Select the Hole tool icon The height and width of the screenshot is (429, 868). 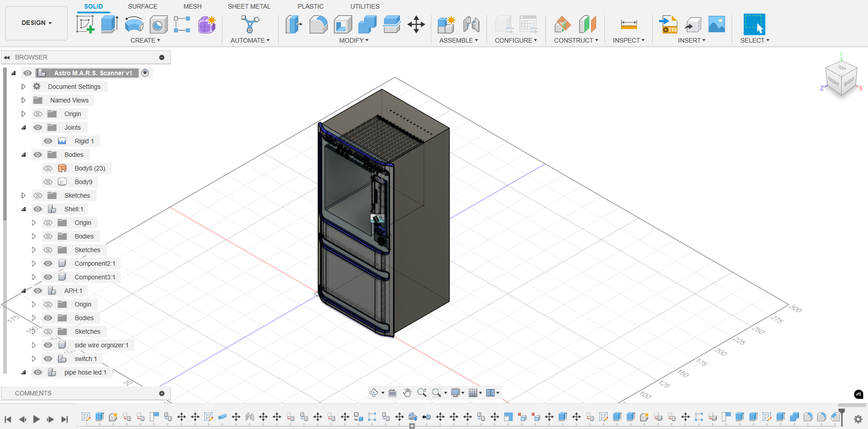point(158,24)
